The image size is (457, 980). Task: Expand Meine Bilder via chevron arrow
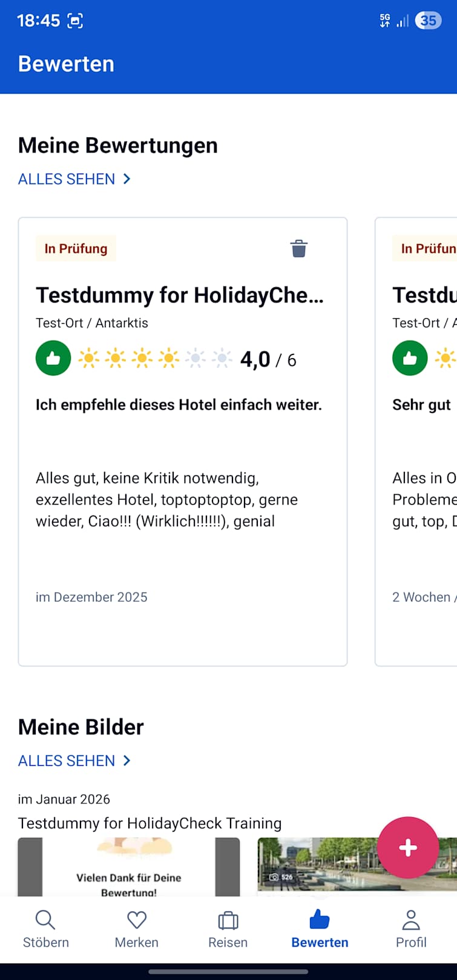tap(127, 760)
